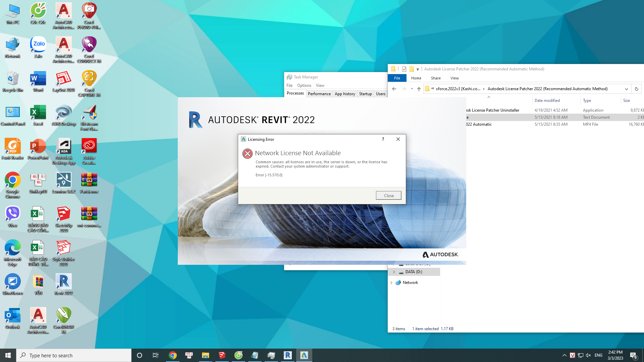Switch to the App history tab
Screen dimensions: 644x362
click(x=345, y=94)
